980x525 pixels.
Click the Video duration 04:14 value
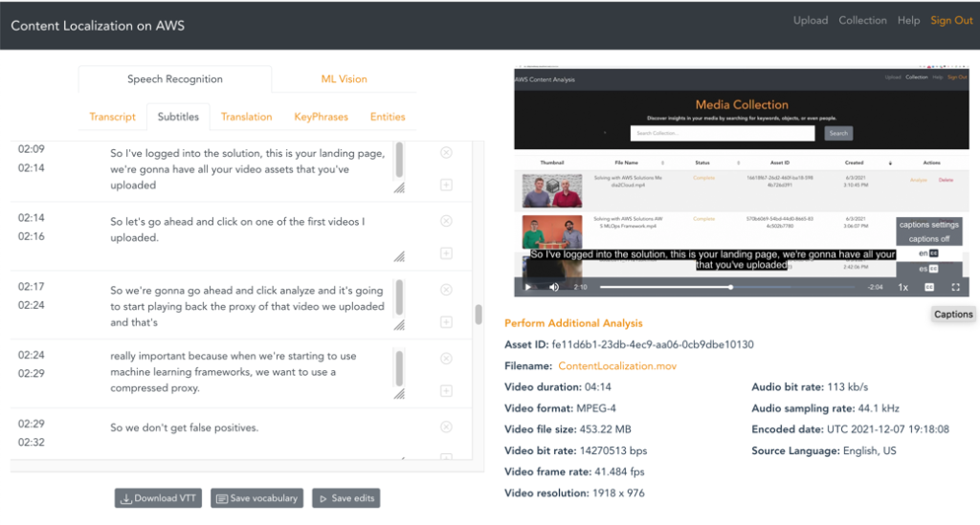click(x=597, y=387)
